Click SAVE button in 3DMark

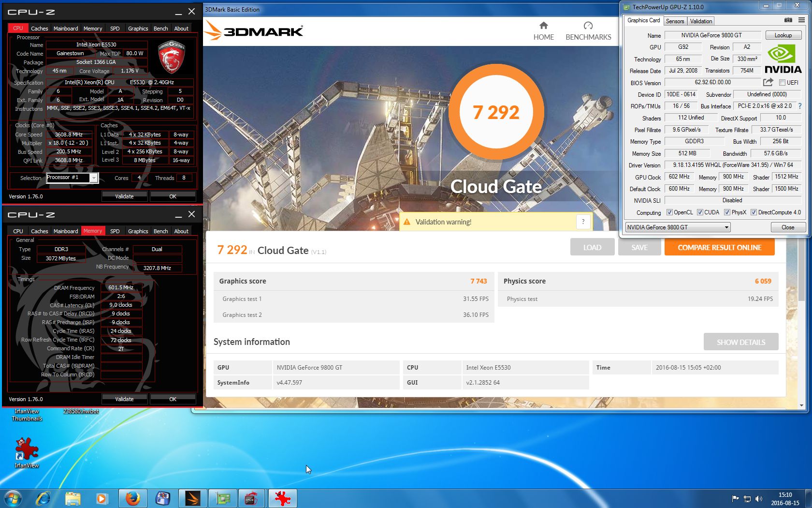pyautogui.click(x=639, y=247)
